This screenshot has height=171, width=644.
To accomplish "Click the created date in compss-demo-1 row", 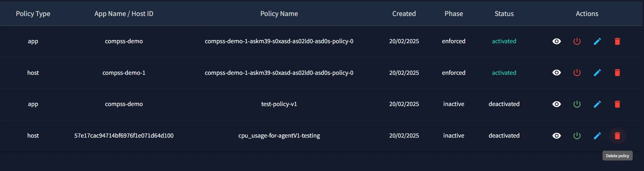I will click(404, 73).
